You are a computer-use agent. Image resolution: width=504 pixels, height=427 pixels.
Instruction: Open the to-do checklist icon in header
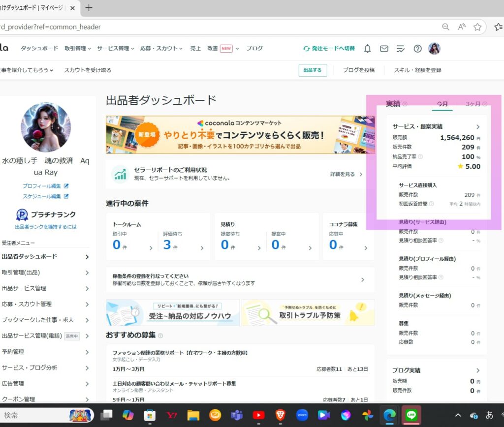[401, 49]
